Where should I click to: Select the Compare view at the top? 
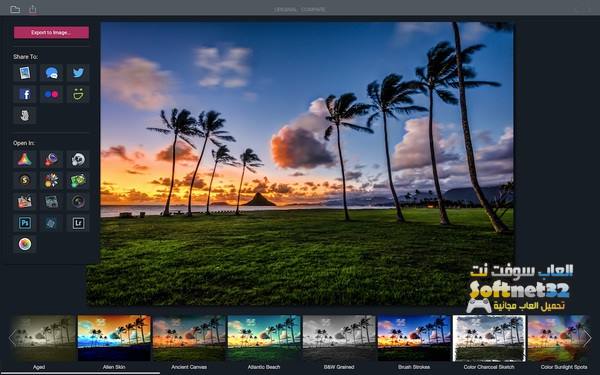tap(313, 9)
